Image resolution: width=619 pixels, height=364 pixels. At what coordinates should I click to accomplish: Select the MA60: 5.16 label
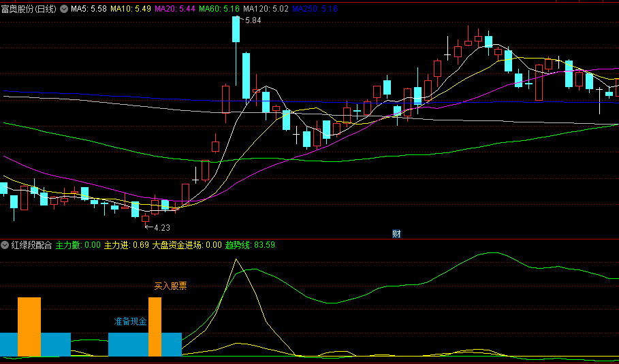219,8
